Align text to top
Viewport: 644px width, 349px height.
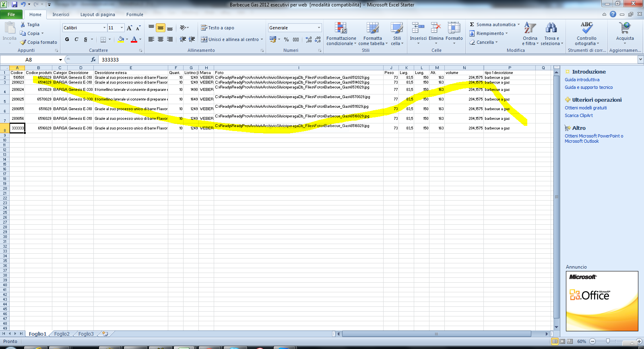[151, 28]
